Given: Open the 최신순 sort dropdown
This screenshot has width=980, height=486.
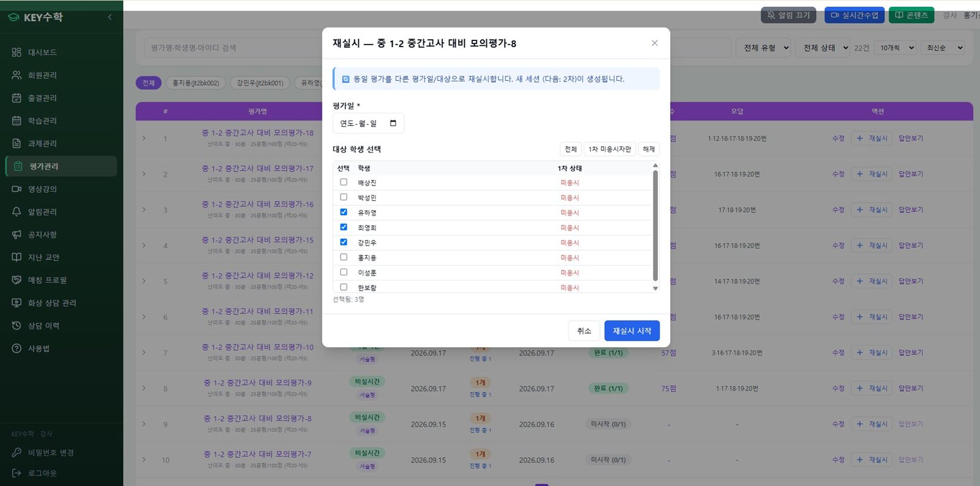Looking at the screenshot, I should click(x=943, y=48).
